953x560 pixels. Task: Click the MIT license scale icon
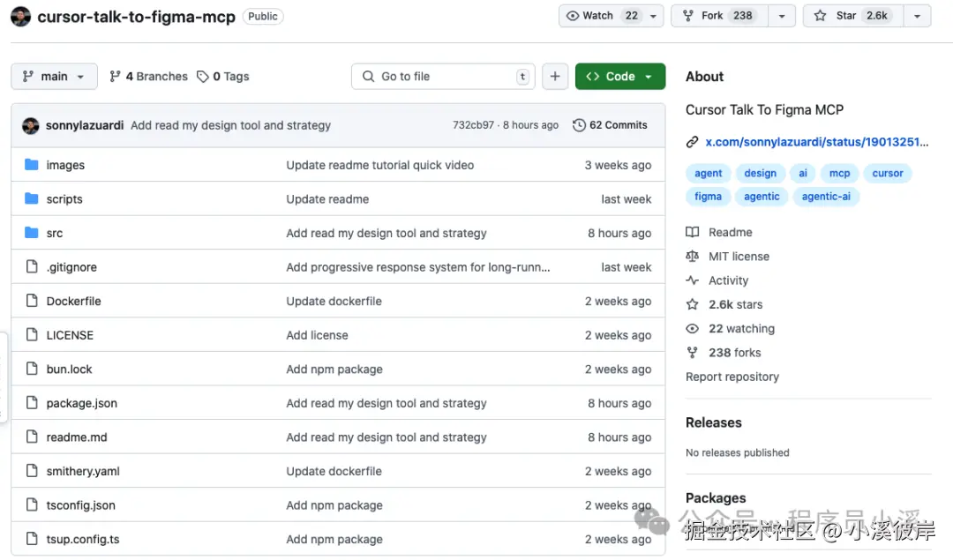693,257
